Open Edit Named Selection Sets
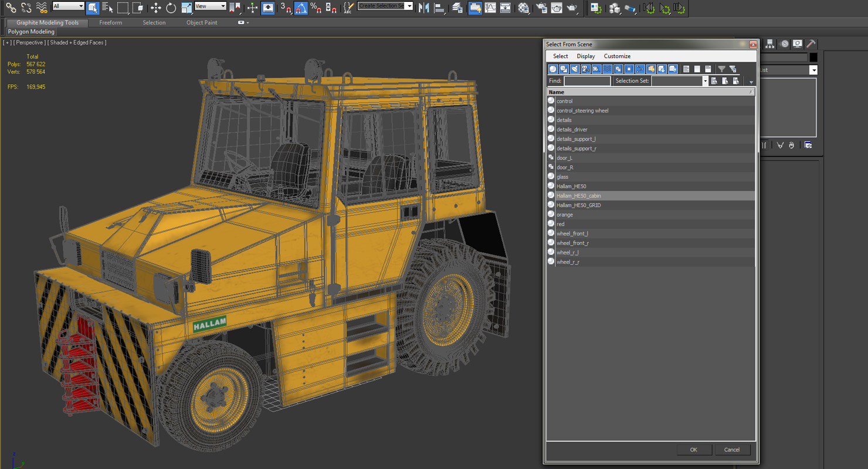Viewport: 868px width, 469px height. coord(349,8)
